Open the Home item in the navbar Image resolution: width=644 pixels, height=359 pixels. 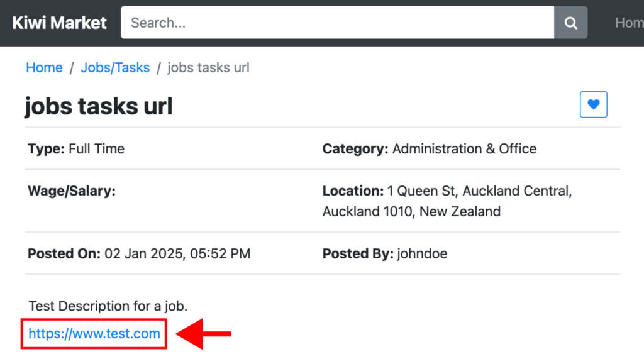[629, 23]
